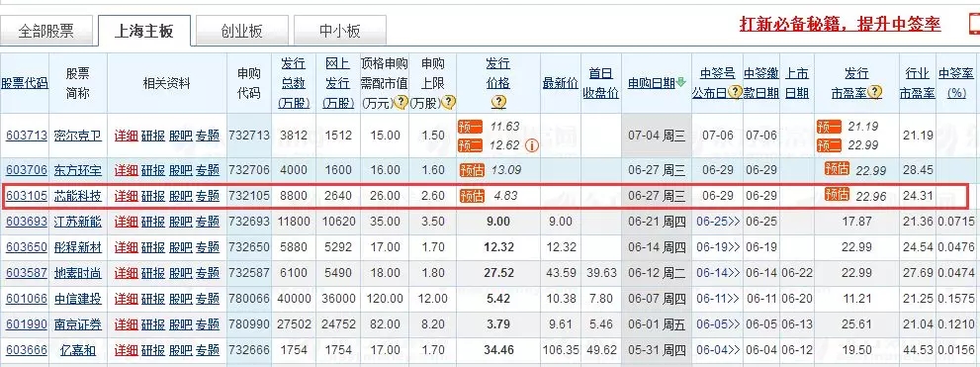Image resolution: width=980 pixels, height=367 pixels.
Task: Open stock code 603706
Action: [x=27, y=169]
